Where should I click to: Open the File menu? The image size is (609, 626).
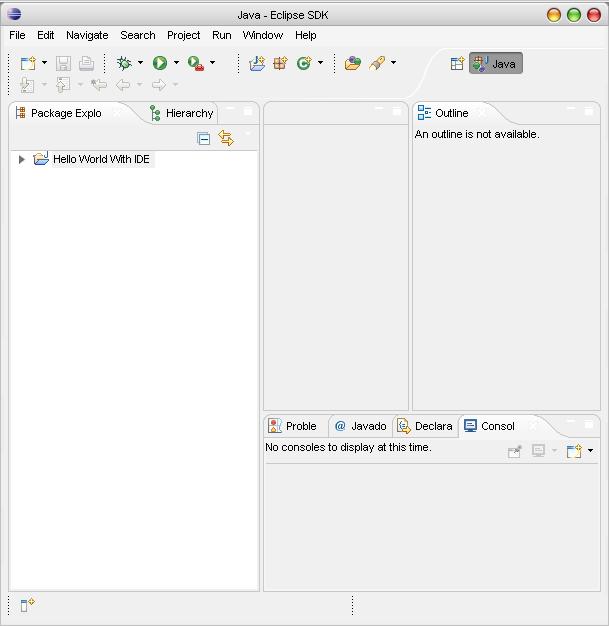pos(17,35)
